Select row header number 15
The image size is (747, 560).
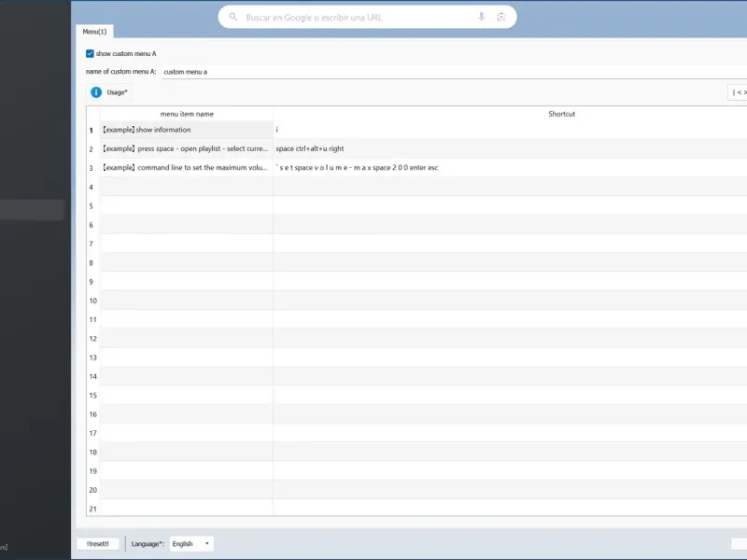(x=93, y=395)
